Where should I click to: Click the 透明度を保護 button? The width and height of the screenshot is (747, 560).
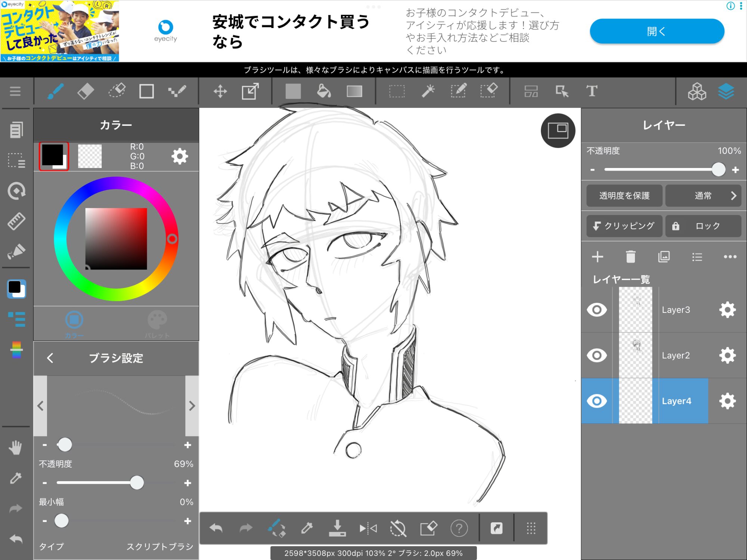point(624,196)
